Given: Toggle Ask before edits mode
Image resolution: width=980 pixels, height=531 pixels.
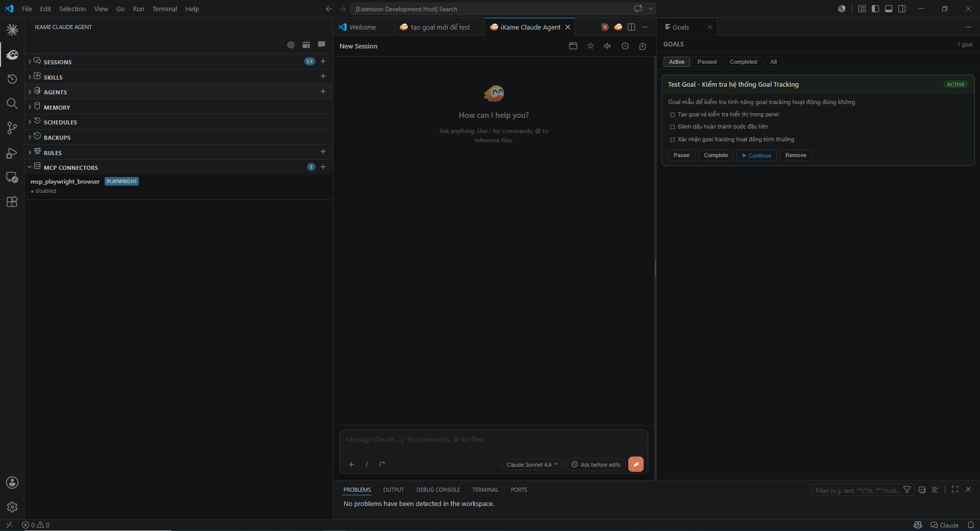Looking at the screenshot, I should tap(596, 465).
